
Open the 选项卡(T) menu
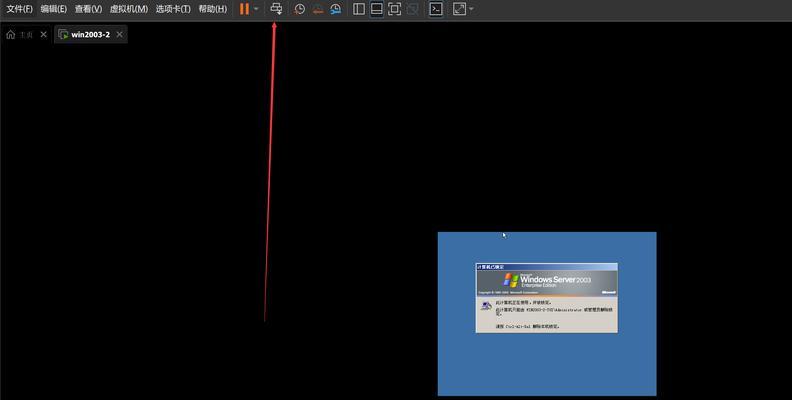click(173, 9)
